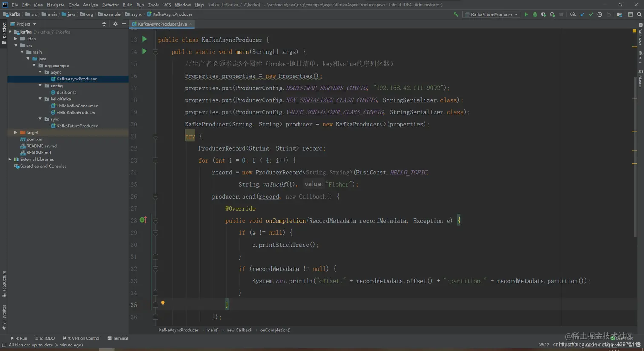Click onCompletion() in the bottom breadcrumb

tap(275, 330)
